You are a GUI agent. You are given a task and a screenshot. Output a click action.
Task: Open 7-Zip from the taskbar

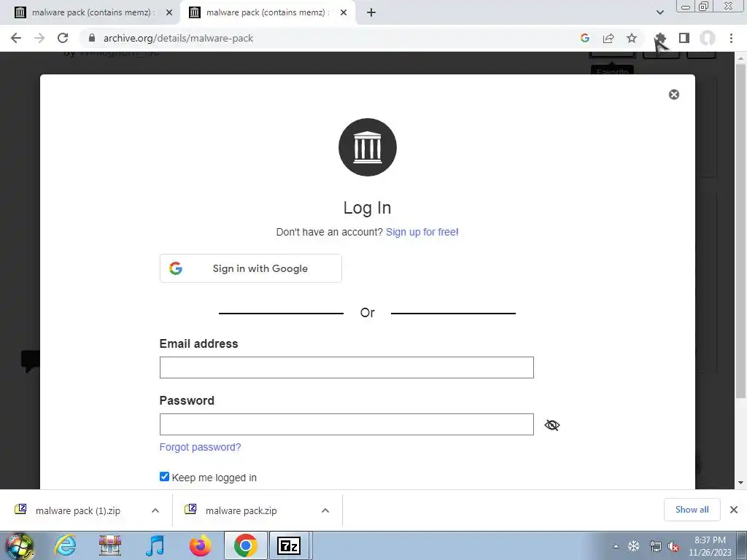(x=289, y=545)
